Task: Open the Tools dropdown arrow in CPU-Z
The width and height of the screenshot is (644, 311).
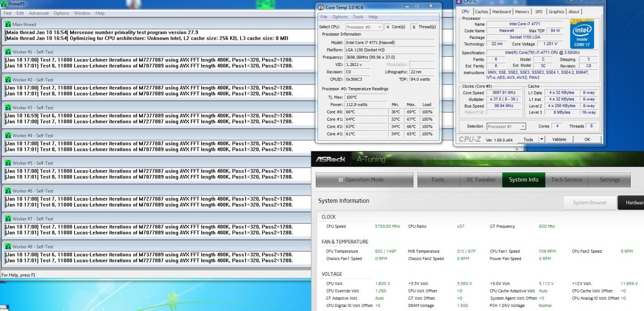Action: click(542, 140)
